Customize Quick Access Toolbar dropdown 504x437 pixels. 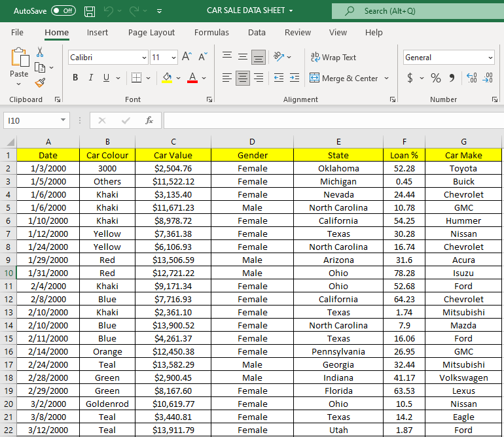click(x=159, y=11)
